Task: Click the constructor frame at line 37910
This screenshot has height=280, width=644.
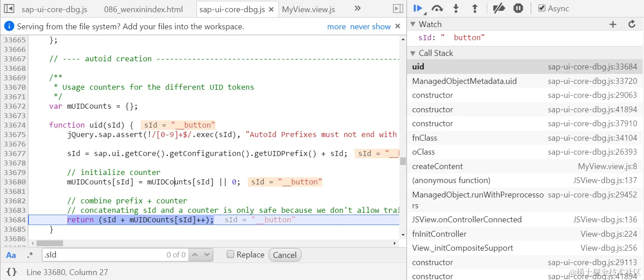Action: 525,124
